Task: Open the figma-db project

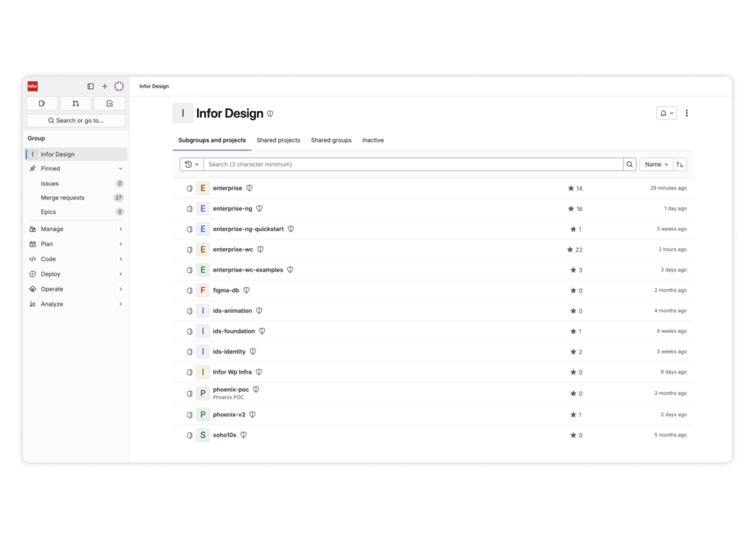Action: click(x=226, y=290)
